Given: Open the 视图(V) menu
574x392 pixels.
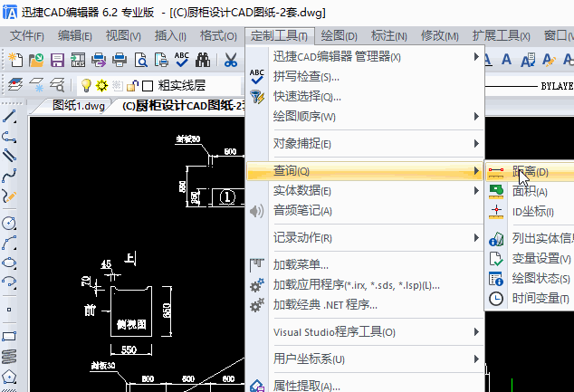Looking at the screenshot, I should (x=123, y=36).
